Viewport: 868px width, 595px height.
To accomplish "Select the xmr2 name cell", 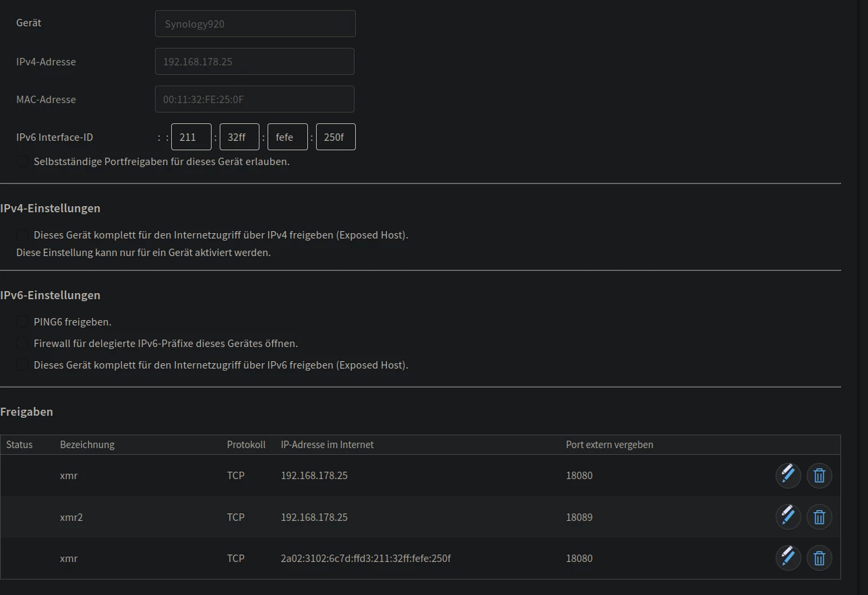I will [71, 517].
